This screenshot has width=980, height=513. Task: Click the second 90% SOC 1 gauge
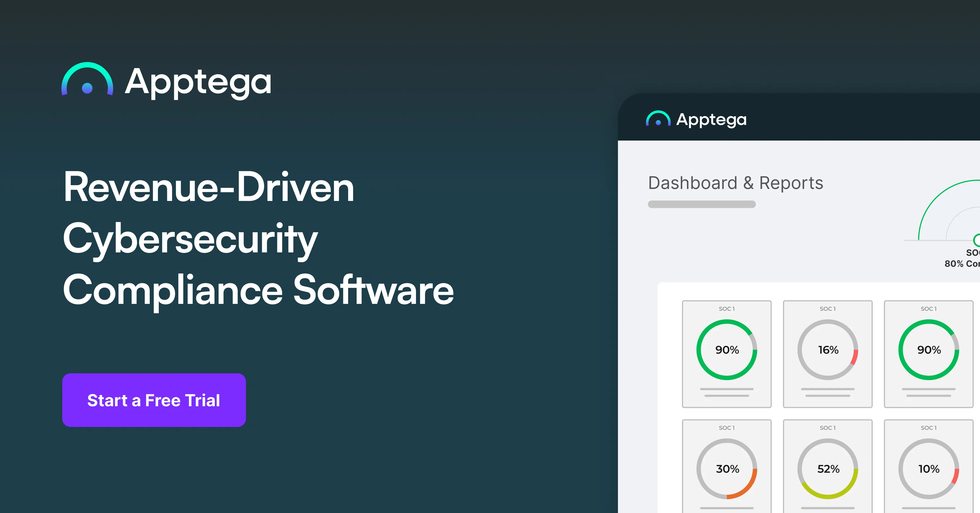coord(929,350)
